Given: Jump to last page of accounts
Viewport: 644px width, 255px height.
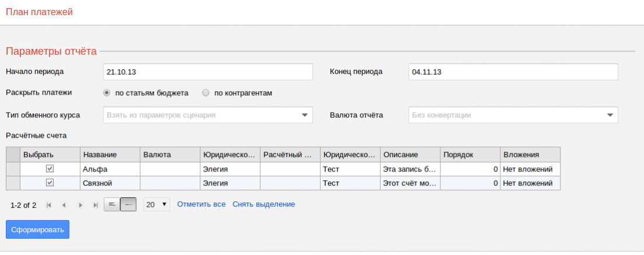Looking at the screenshot, I should [95, 205].
